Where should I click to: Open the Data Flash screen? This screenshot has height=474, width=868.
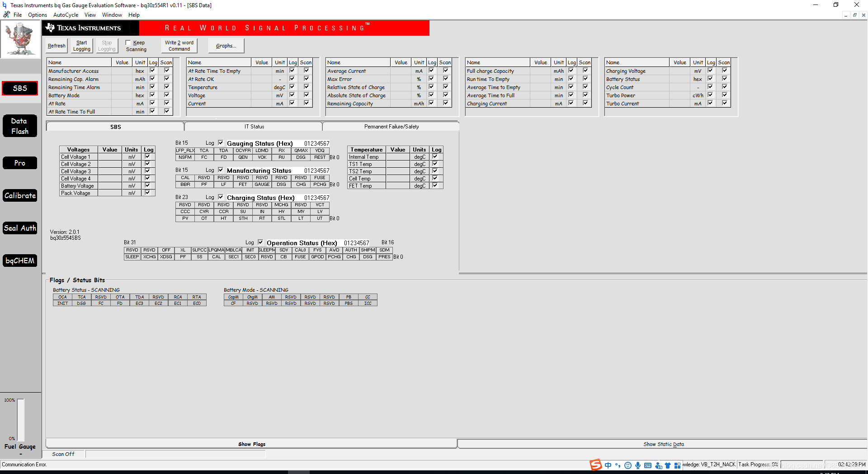20,126
